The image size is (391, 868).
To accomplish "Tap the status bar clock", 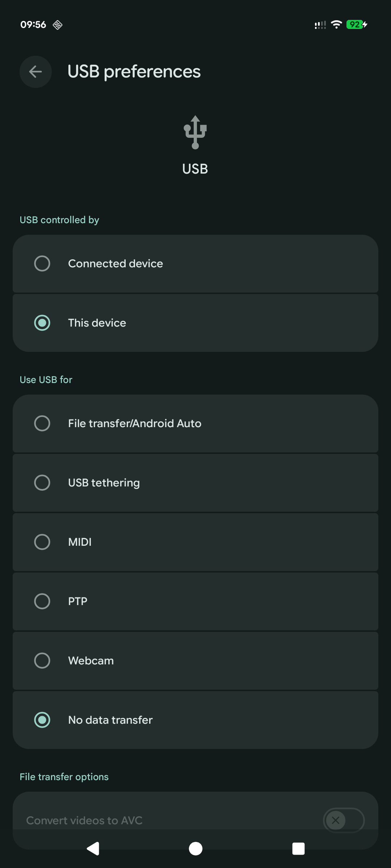I will (33, 25).
